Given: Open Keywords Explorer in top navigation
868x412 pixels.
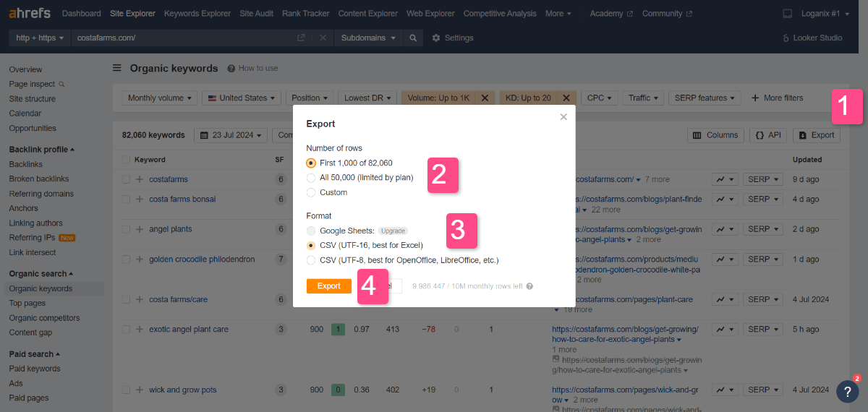Looking at the screenshot, I should tap(197, 13).
